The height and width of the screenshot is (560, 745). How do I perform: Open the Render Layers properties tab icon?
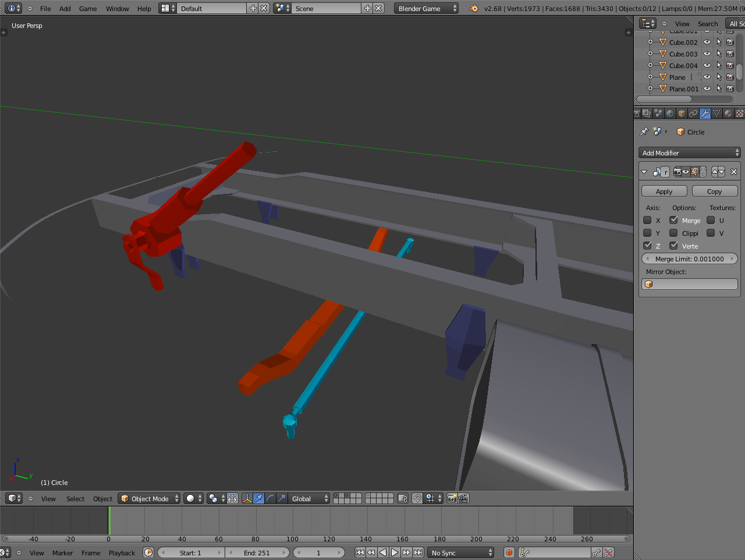tap(647, 114)
